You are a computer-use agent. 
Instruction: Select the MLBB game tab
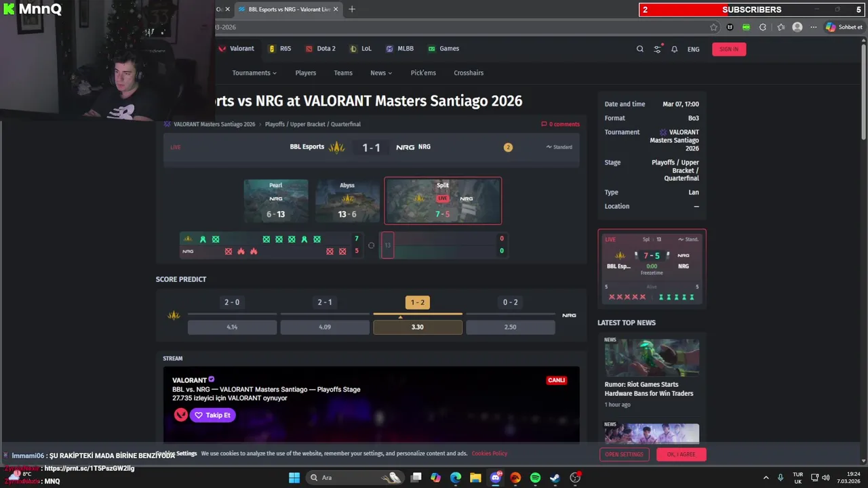pos(399,49)
